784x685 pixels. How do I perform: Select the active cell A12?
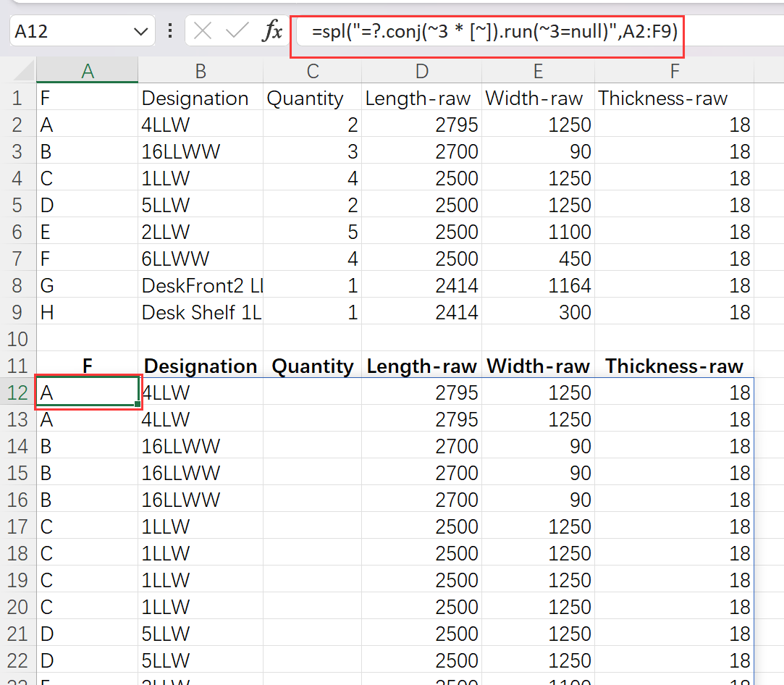tap(87, 393)
